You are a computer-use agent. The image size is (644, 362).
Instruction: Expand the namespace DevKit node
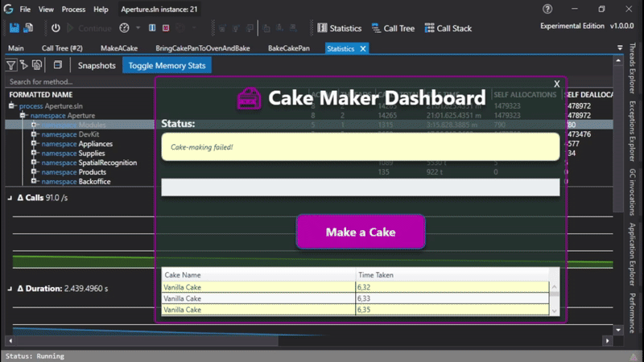click(x=35, y=134)
